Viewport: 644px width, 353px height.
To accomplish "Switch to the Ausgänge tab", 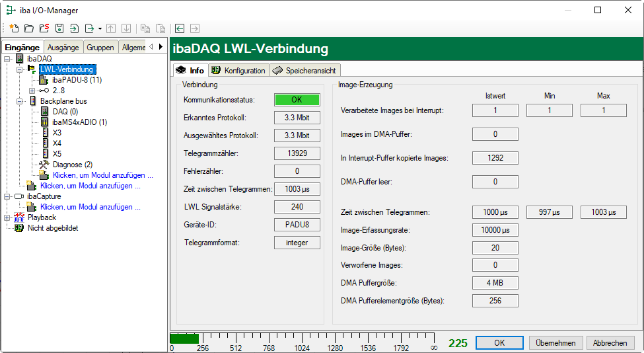I will click(x=63, y=48).
